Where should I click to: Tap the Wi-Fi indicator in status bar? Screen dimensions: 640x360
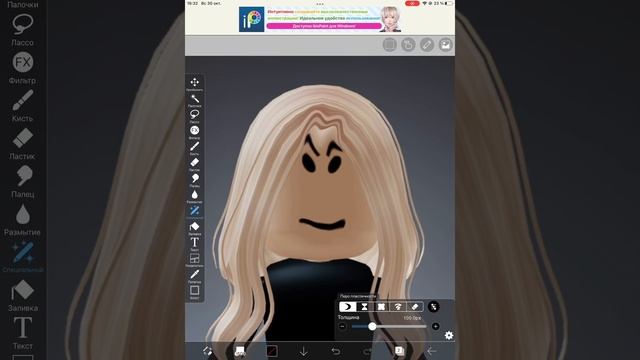(x=424, y=3)
